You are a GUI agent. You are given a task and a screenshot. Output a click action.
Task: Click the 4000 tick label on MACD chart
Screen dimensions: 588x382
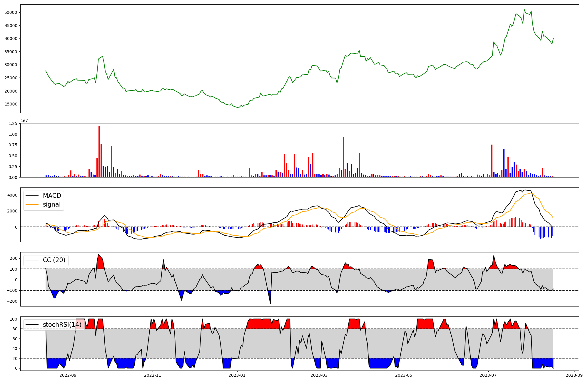click(x=13, y=195)
